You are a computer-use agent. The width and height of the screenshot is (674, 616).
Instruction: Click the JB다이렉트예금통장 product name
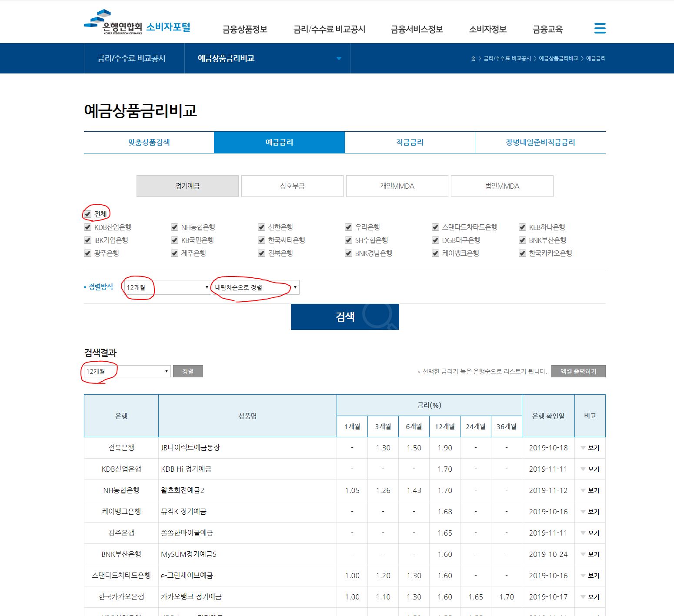coord(190,448)
